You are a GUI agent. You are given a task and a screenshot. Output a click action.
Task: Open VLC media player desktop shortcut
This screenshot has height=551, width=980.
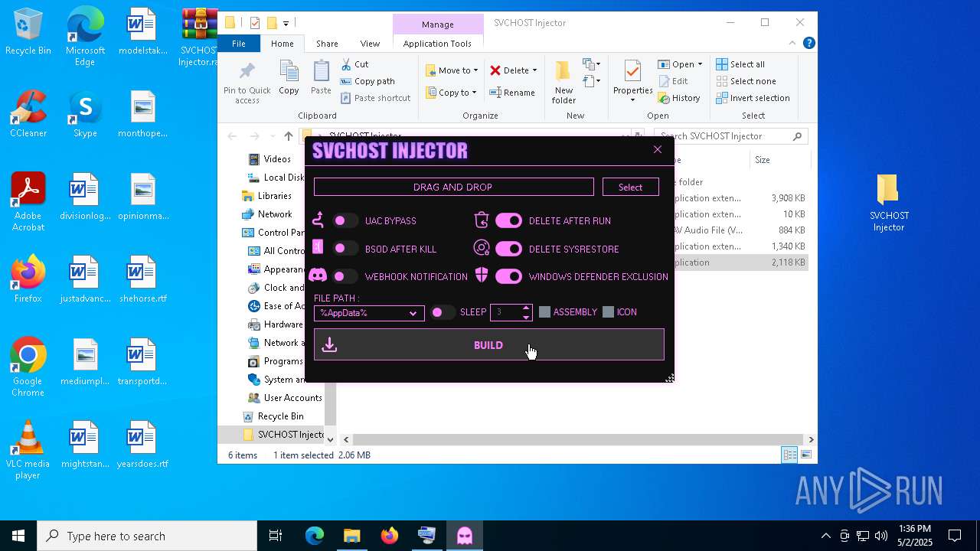point(28,450)
